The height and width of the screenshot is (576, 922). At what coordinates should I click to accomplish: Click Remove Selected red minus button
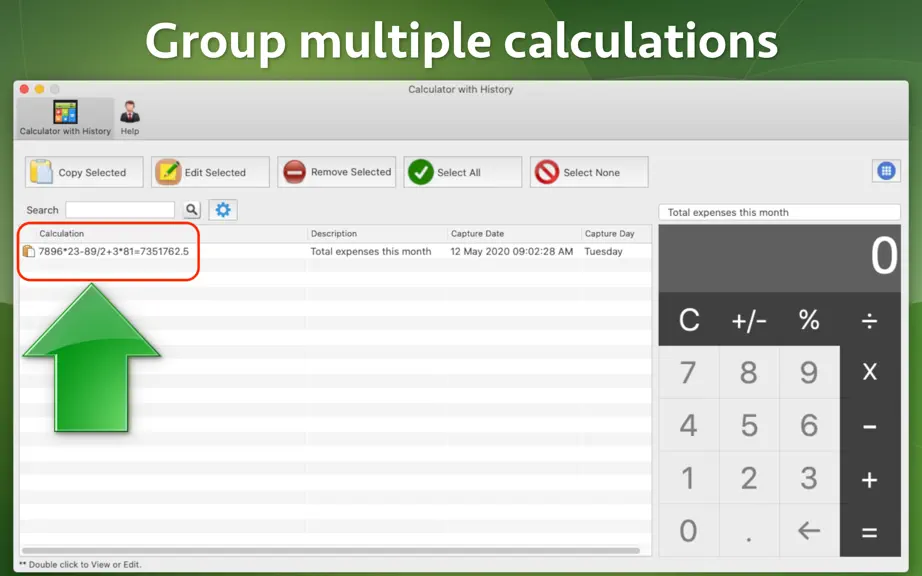pos(336,172)
